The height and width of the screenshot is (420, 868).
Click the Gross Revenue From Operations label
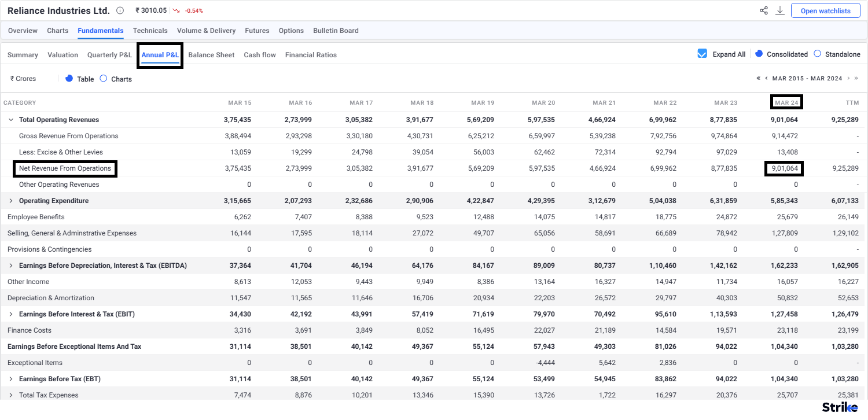68,136
